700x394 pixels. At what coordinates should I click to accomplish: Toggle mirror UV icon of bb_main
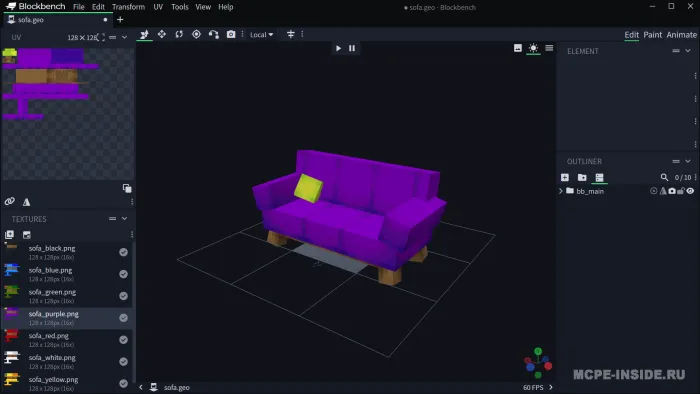point(663,191)
